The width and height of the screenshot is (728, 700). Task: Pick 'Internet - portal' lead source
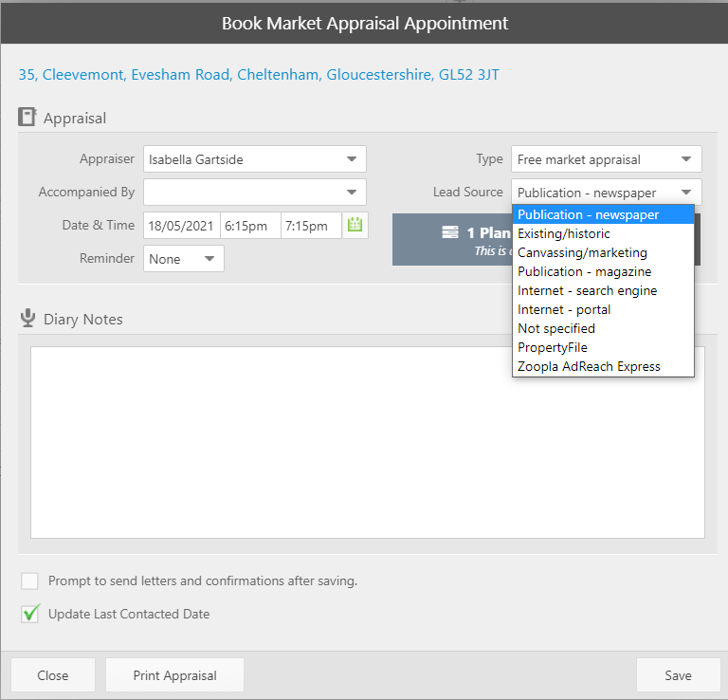pos(603,310)
